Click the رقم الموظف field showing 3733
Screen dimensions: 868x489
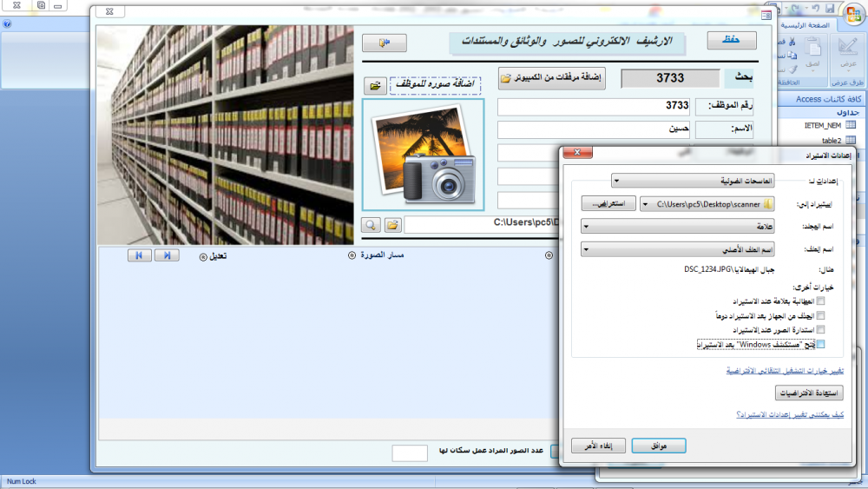[x=594, y=106]
